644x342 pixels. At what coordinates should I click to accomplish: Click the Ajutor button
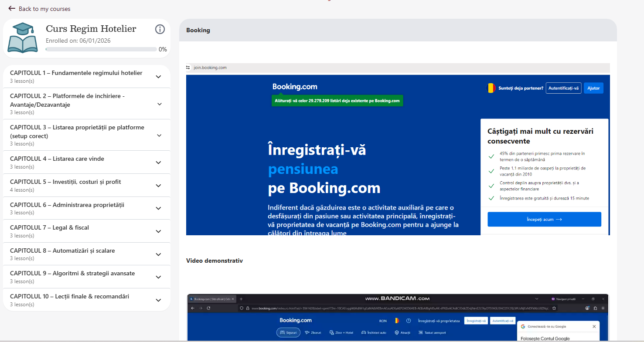click(593, 88)
